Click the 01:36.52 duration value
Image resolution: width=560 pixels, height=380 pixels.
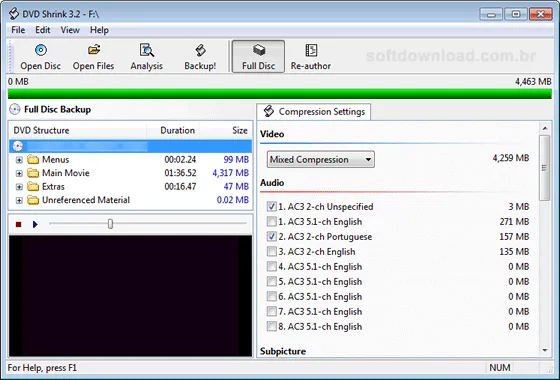tap(180, 173)
